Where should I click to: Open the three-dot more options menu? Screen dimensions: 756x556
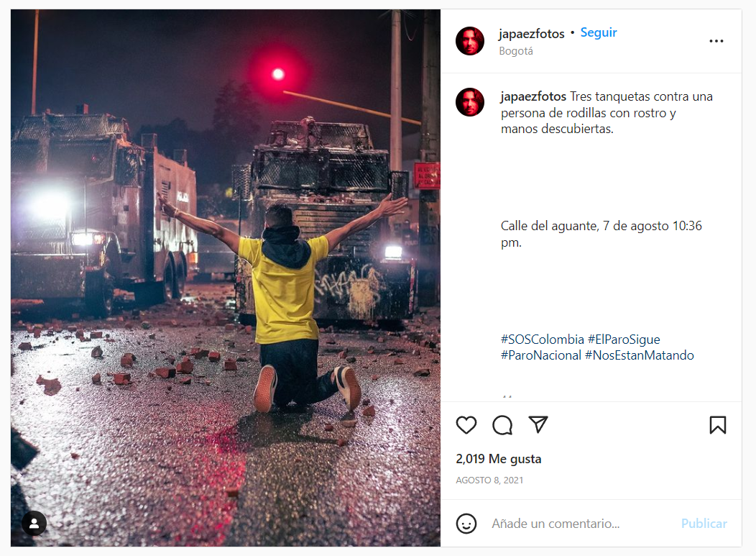pyautogui.click(x=716, y=41)
